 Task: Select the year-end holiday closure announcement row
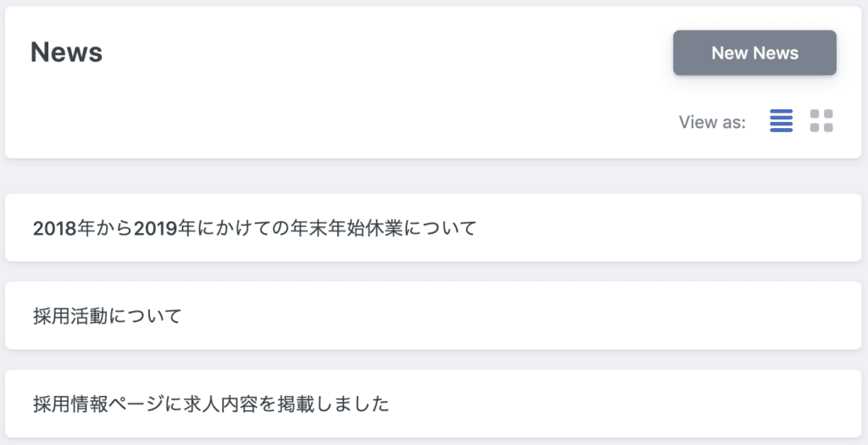[x=434, y=227]
